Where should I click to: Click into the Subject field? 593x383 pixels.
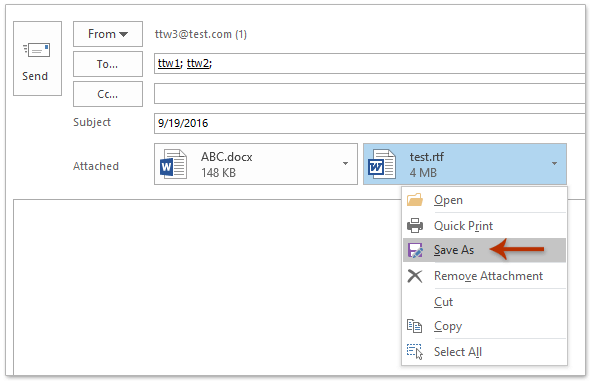tap(369, 123)
